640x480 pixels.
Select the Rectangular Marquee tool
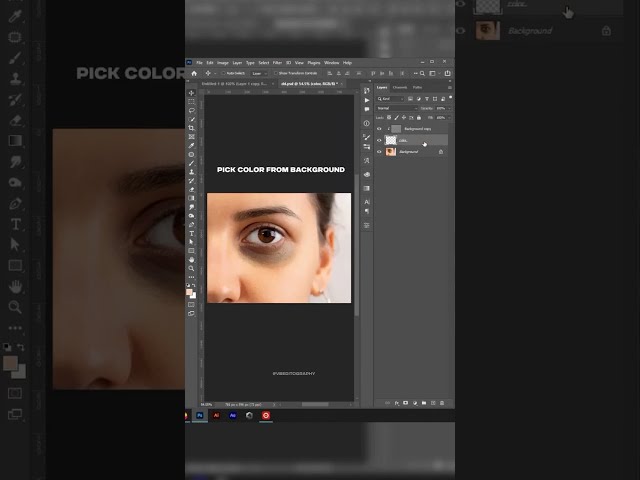click(191, 102)
